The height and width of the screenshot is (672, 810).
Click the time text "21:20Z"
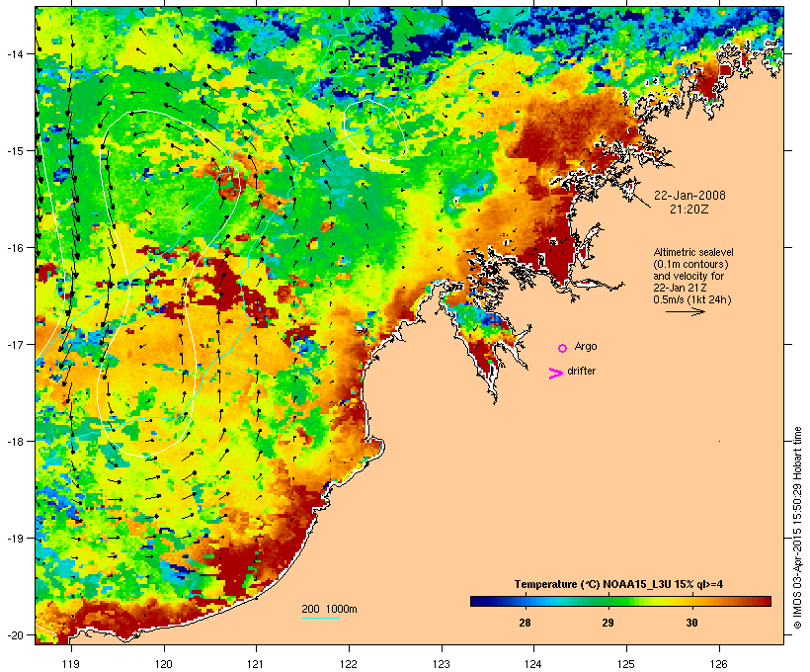(689, 210)
